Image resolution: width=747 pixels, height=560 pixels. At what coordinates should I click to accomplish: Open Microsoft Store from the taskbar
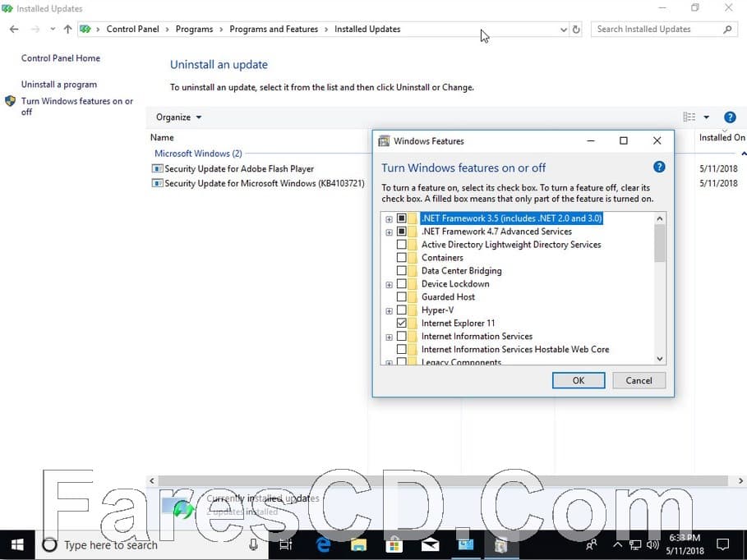394,544
